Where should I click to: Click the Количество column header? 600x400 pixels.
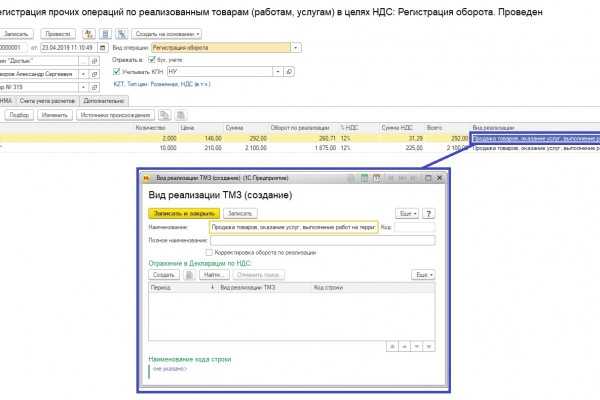151,128
